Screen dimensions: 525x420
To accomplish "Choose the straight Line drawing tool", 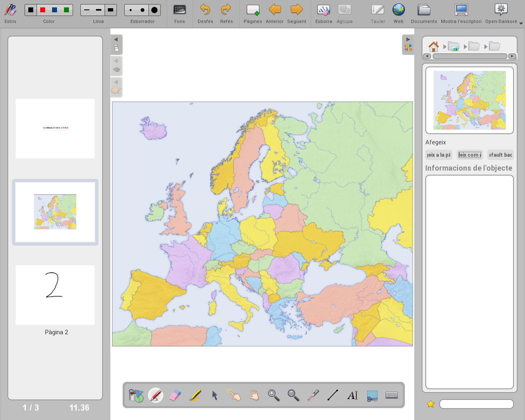I will 333,395.
